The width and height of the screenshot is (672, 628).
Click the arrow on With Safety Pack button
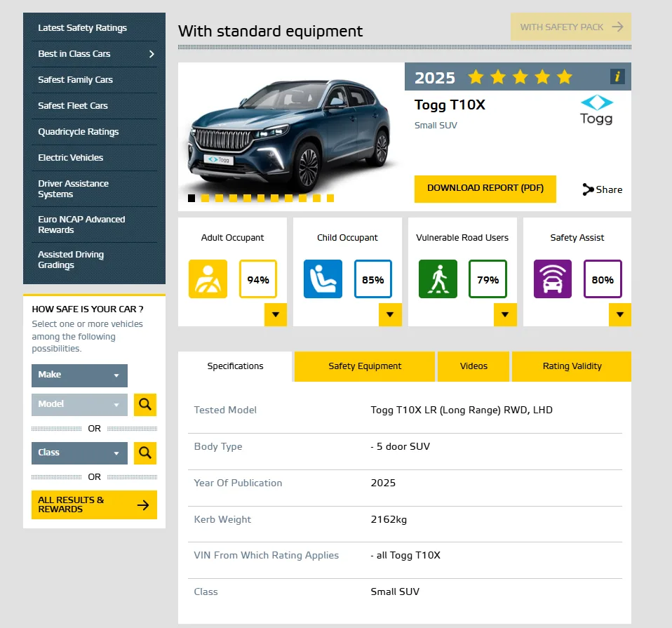pyautogui.click(x=617, y=27)
